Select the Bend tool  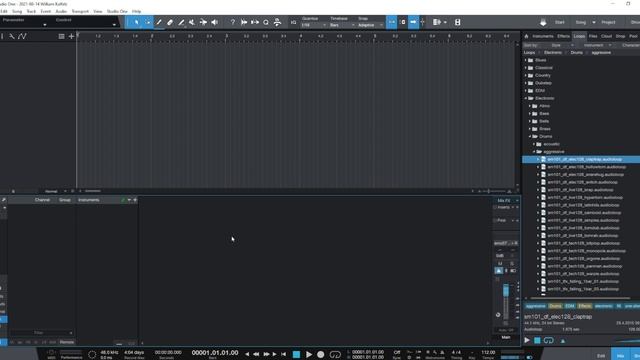203,22
